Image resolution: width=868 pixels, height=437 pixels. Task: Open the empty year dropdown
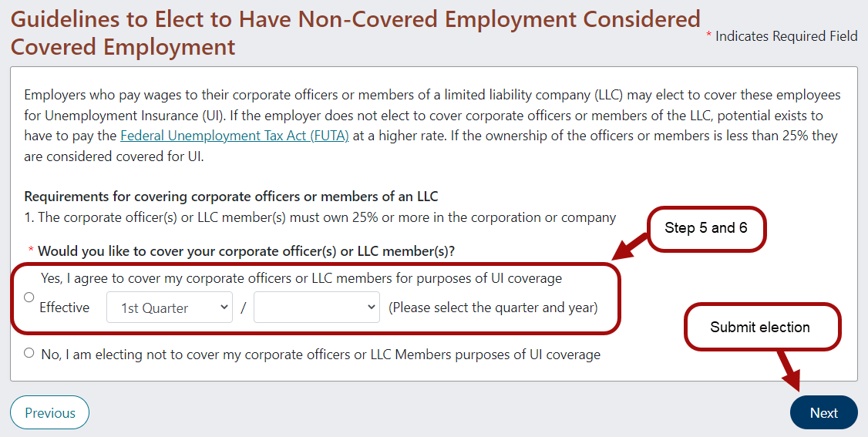point(316,307)
